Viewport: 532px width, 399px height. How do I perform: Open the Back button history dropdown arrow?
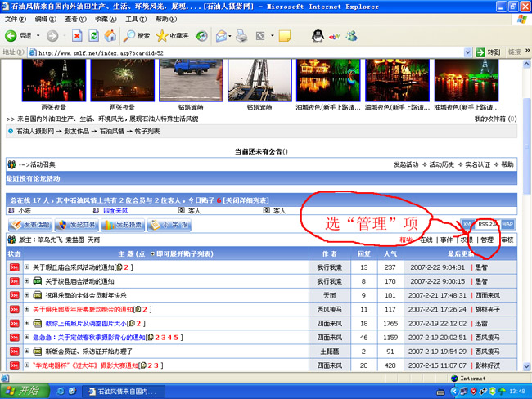point(38,36)
